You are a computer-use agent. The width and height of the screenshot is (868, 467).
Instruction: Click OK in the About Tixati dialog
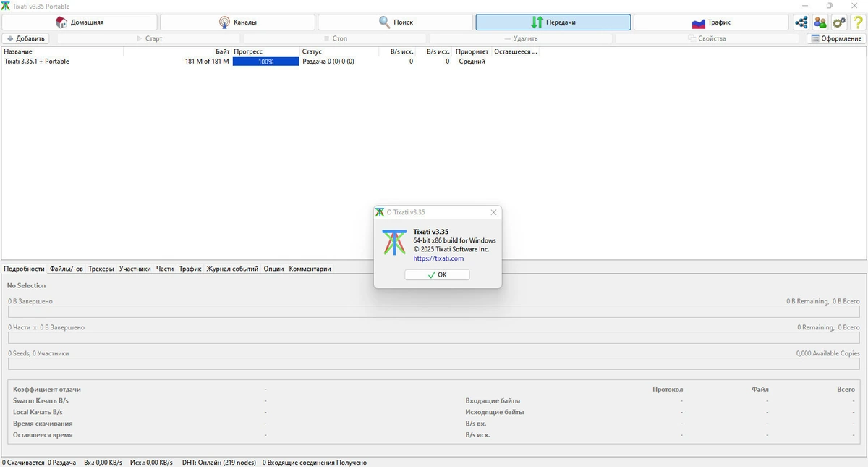coord(437,275)
